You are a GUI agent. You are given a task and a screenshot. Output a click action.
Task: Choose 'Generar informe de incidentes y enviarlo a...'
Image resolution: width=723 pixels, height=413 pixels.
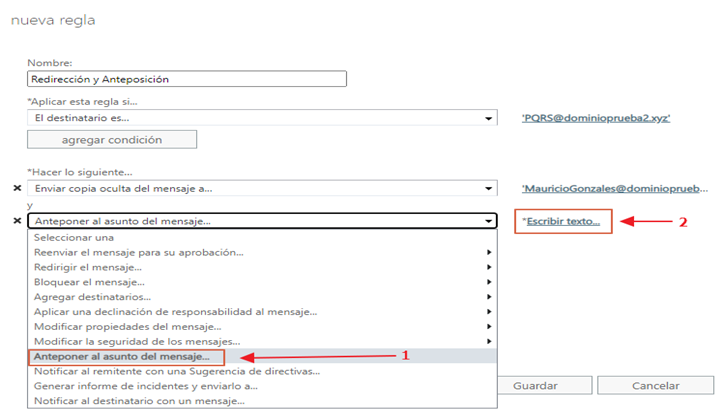click(145, 386)
